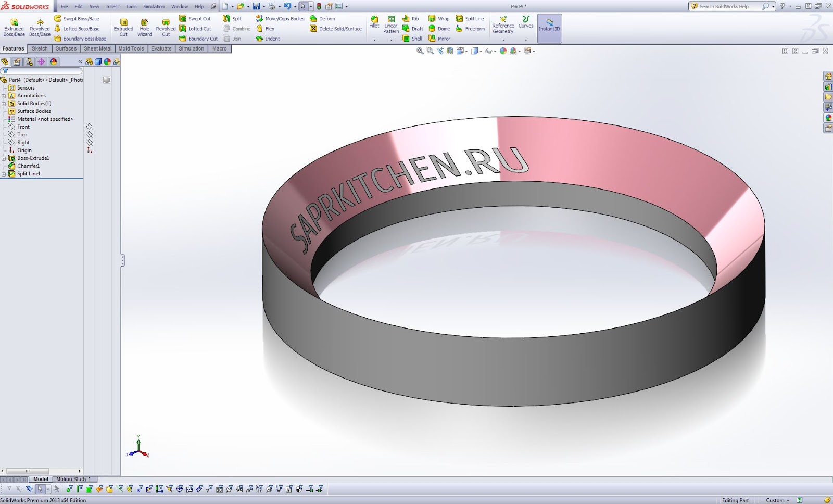Toggle the Filter Edges selection filter
The image size is (833, 504).
(80, 489)
